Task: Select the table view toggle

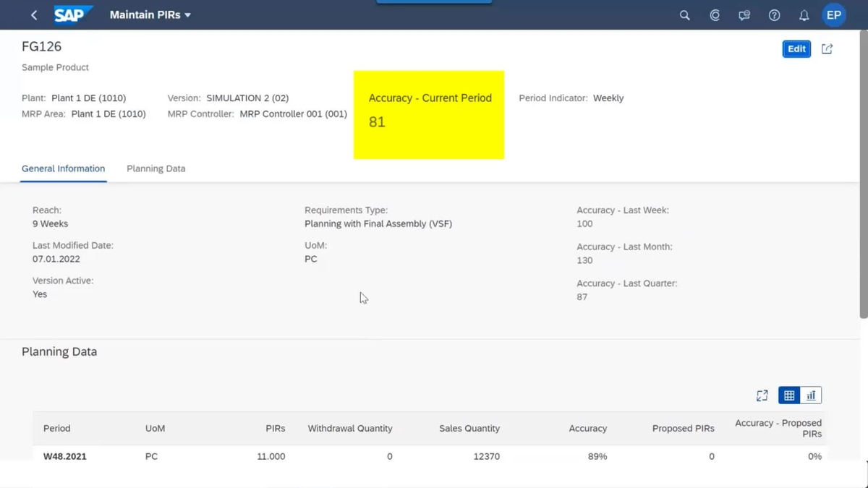Action: pos(788,395)
